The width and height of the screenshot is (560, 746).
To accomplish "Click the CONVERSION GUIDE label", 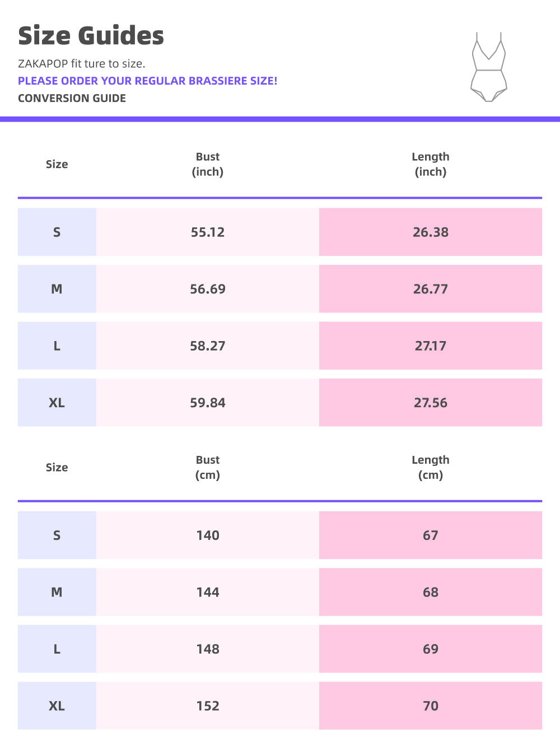I will coord(72,98).
